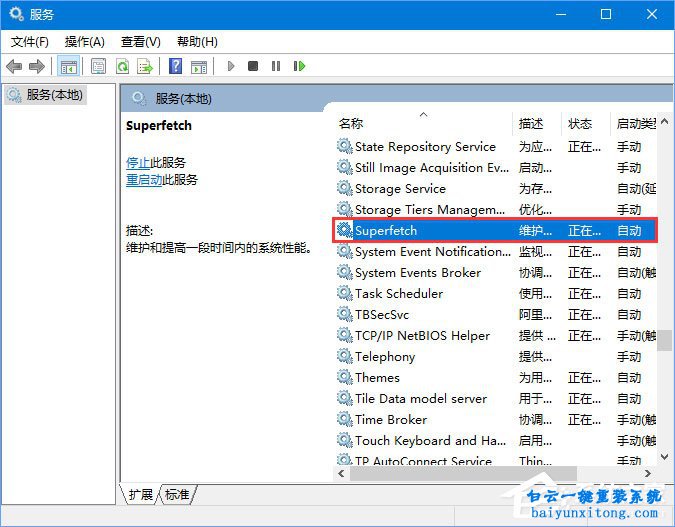This screenshot has width=675, height=527.
Task: Open the 查看(V) menu
Action: (141, 42)
